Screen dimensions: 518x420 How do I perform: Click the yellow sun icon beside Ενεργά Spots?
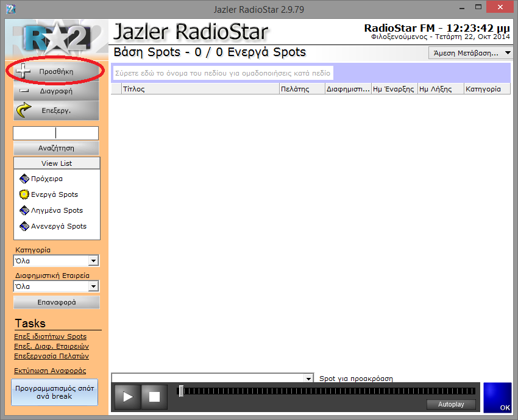pos(24,194)
